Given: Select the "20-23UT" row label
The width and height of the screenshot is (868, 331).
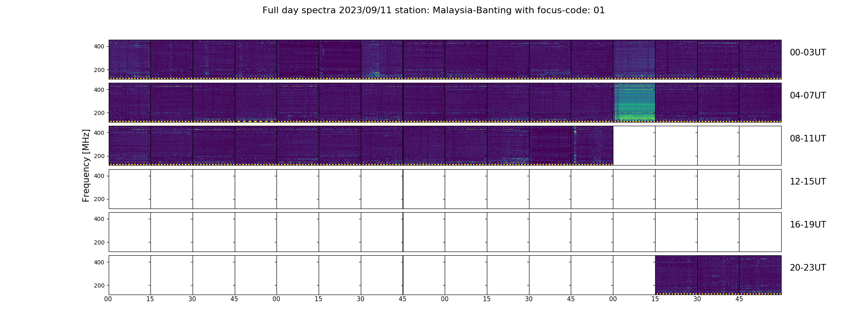Looking at the screenshot, I should [808, 268].
